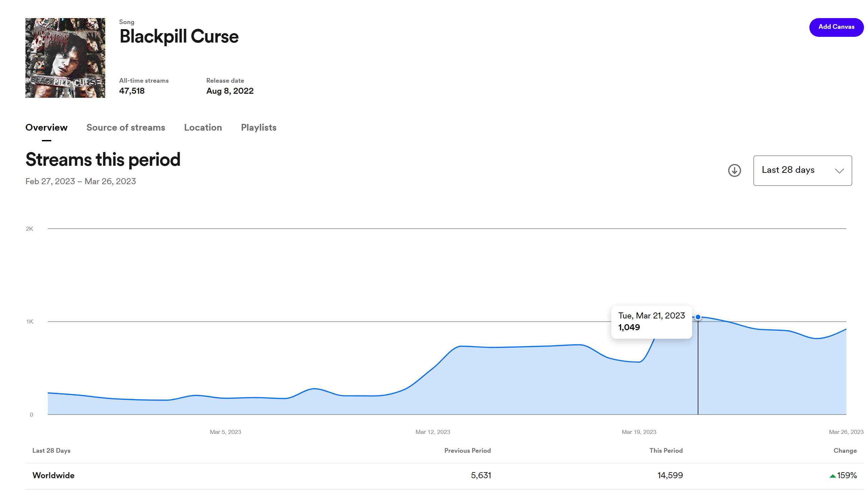Click the Change column header

pyautogui.click(x=845, y=450)
